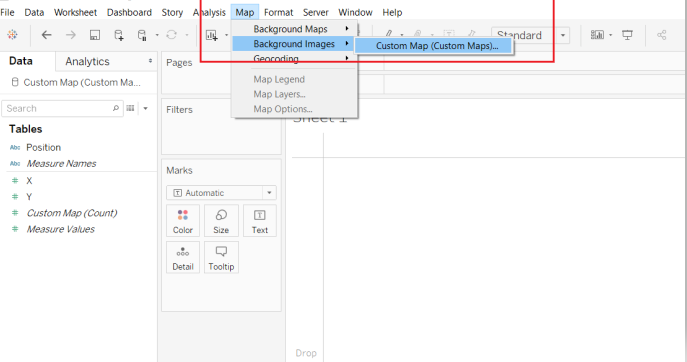Image resolution: width=687 pixels, height=362 pixels.
Task: Switch to the Data tab
Action: click(21, 61)
